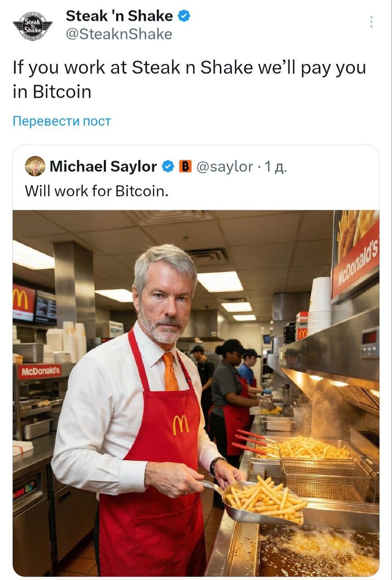Click the orange Bitcoin affiliate badge

[184, 167]
